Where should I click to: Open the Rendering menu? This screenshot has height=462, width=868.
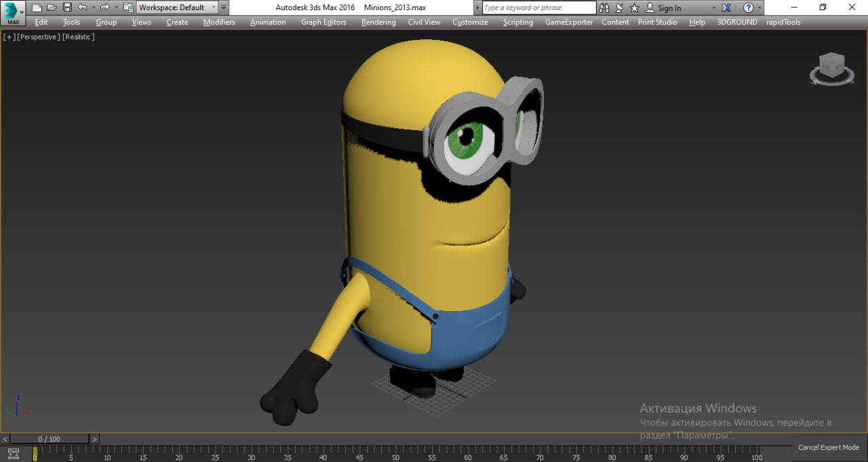coord(378,22)
